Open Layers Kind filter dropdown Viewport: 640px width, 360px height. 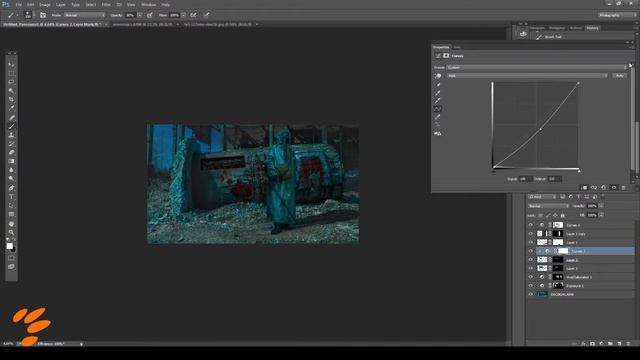click(542, 197)
